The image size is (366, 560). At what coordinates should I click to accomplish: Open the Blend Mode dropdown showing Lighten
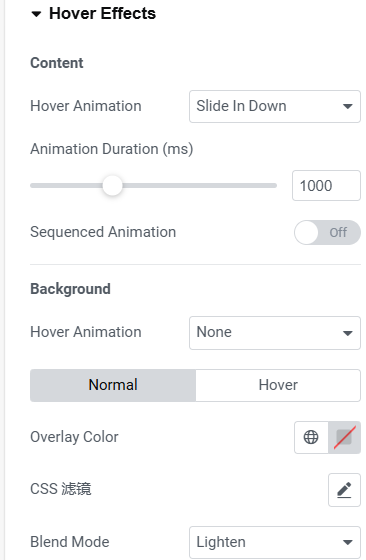click(x=275, y=542)
